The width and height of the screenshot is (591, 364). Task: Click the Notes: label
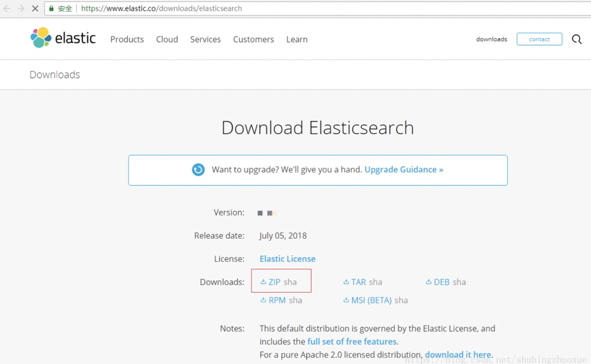(232, 328)
